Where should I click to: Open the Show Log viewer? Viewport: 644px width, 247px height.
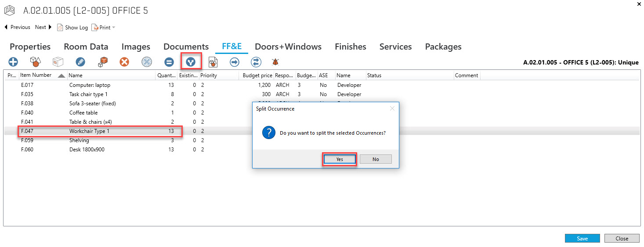(73, 28)
